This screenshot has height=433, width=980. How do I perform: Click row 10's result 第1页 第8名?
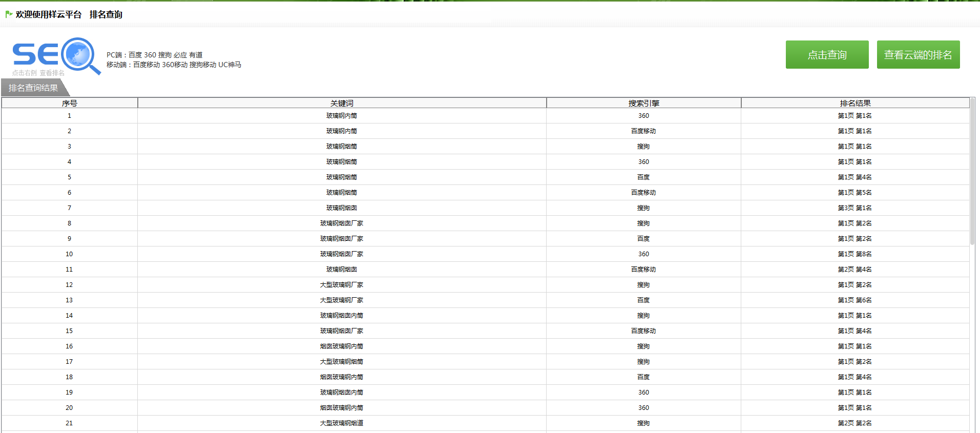pyautogui.click(x=854, y=254)
